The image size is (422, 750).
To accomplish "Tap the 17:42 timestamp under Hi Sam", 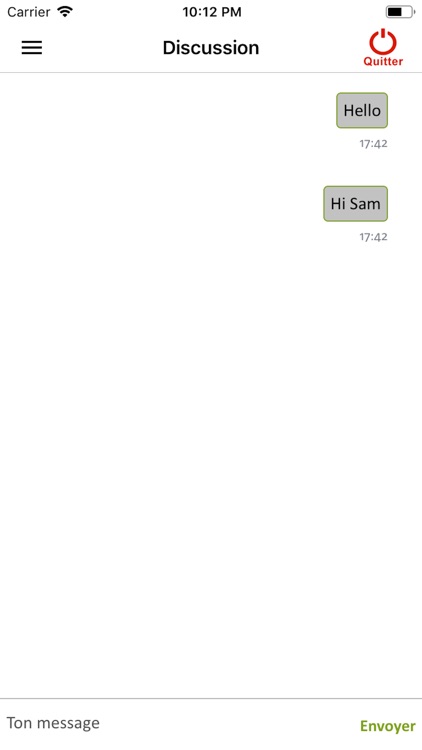I will [373, 237].
